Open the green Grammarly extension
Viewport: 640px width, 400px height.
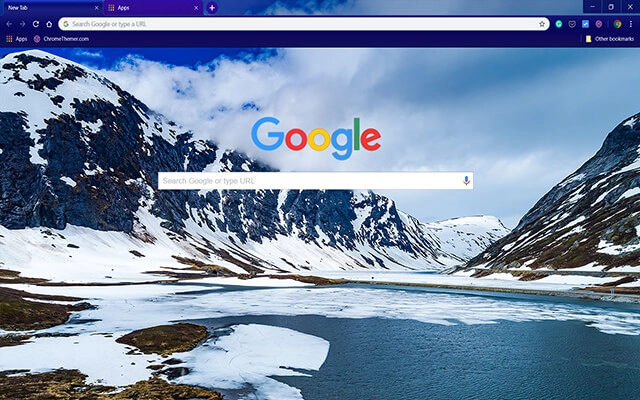[560, 23]
